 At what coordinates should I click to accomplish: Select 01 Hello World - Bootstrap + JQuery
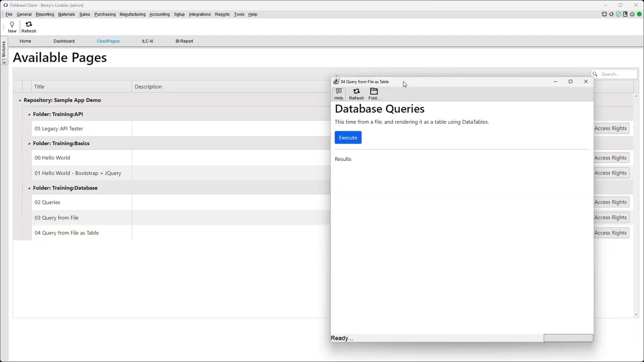coord(181,173)
